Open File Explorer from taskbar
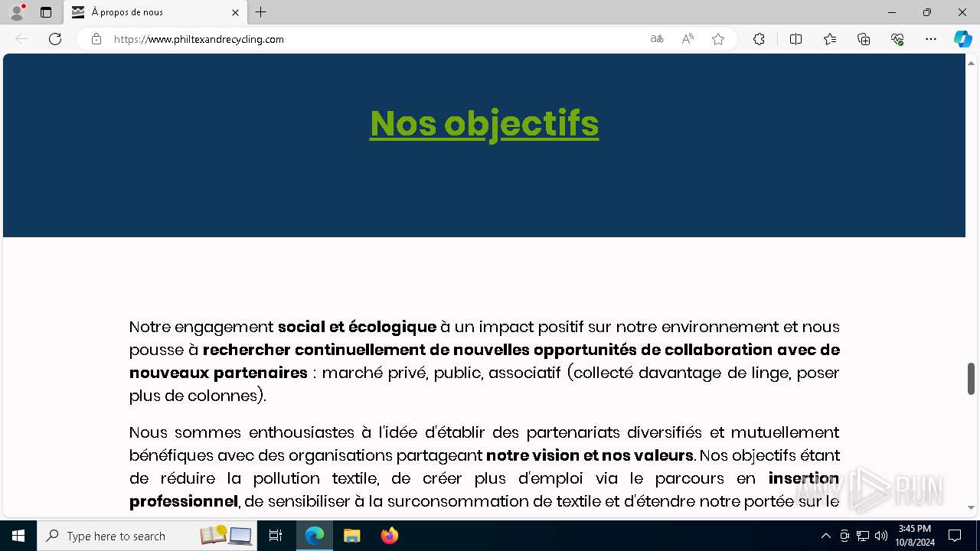Viewport: 980px width, 551px height. point(351,536)
